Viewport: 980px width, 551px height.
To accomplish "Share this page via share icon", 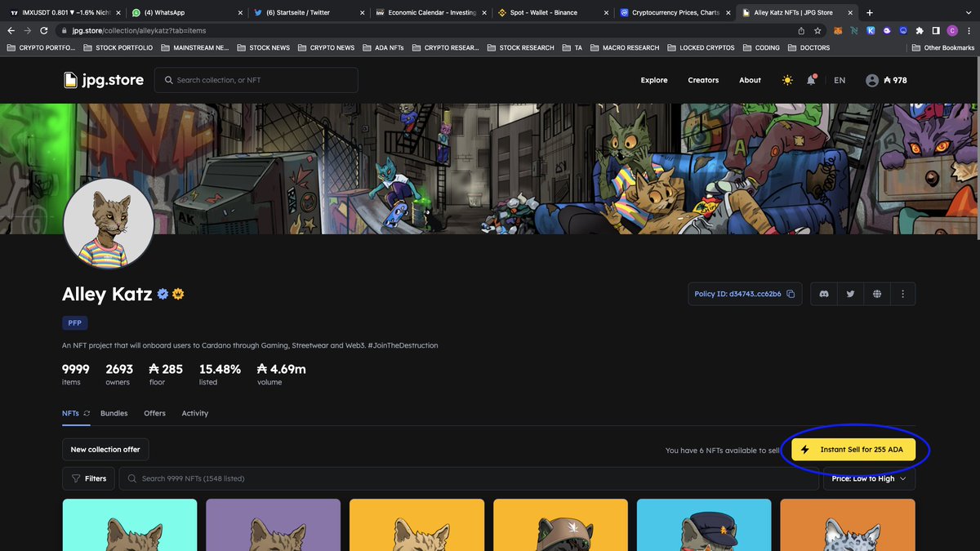I will 801,30.
